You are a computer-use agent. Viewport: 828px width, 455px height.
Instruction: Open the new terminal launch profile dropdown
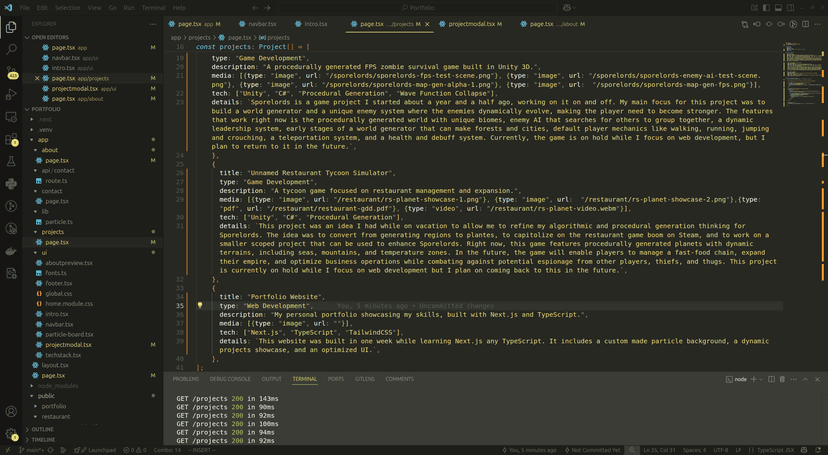pos(761,380)
